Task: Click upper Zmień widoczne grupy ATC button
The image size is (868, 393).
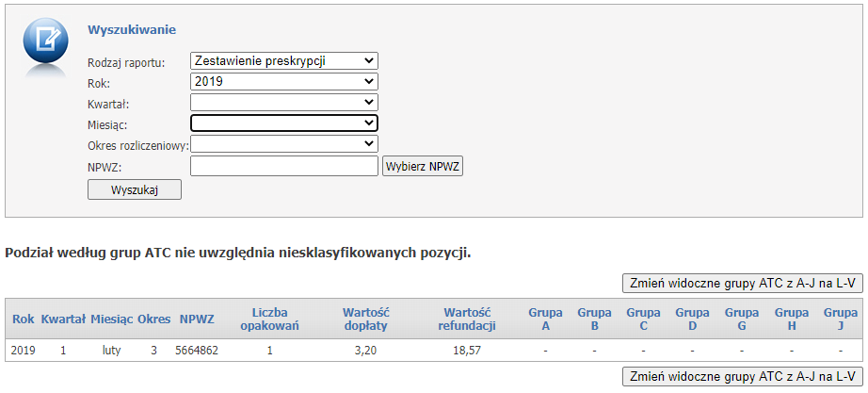Action: coord(742,284)
